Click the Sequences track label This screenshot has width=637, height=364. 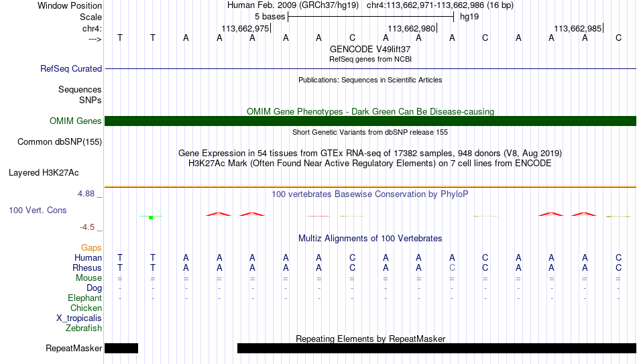point(80,89)
